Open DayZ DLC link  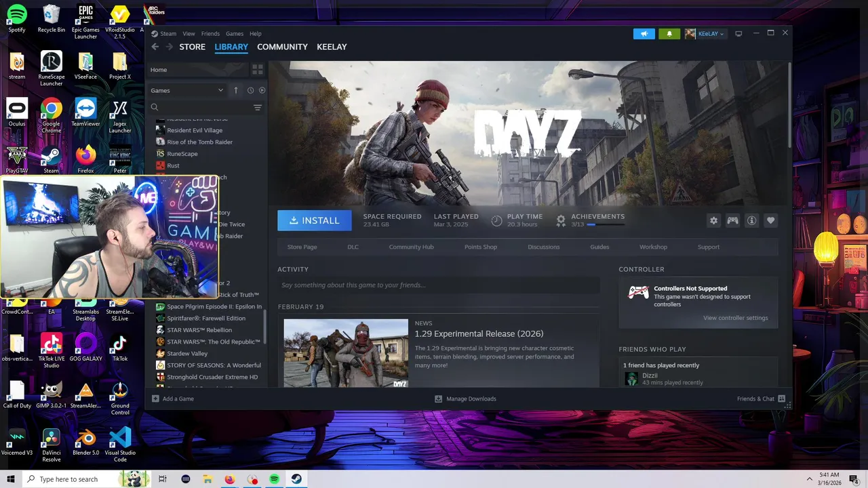[353, 247]
